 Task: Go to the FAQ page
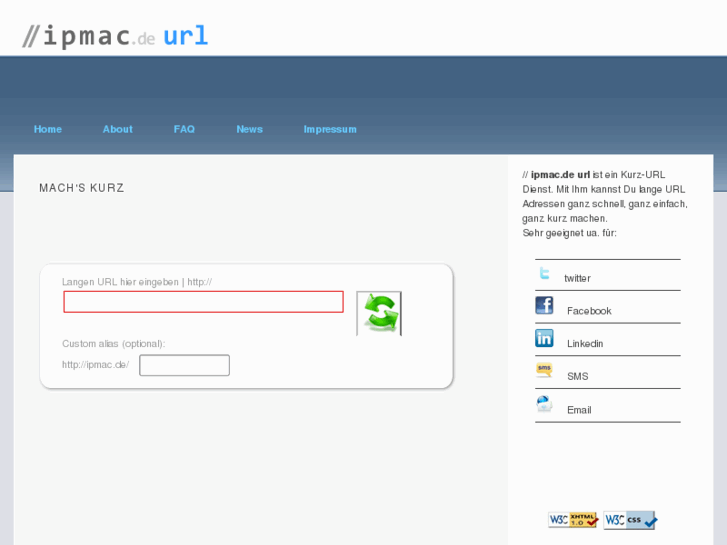tap(184, 129)
